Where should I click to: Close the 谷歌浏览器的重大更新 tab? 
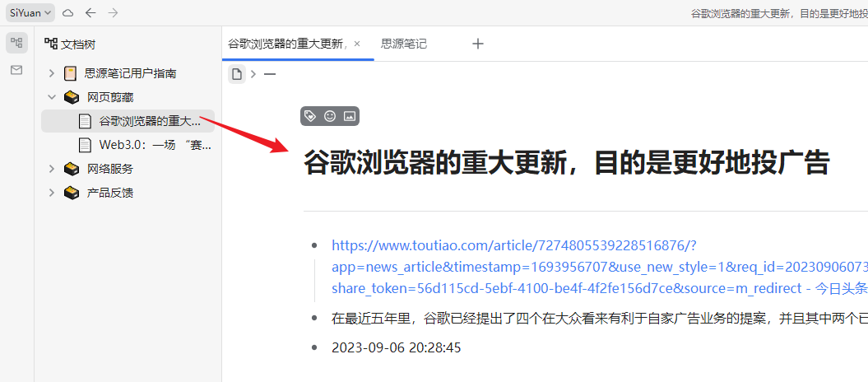tap(357, 44)
